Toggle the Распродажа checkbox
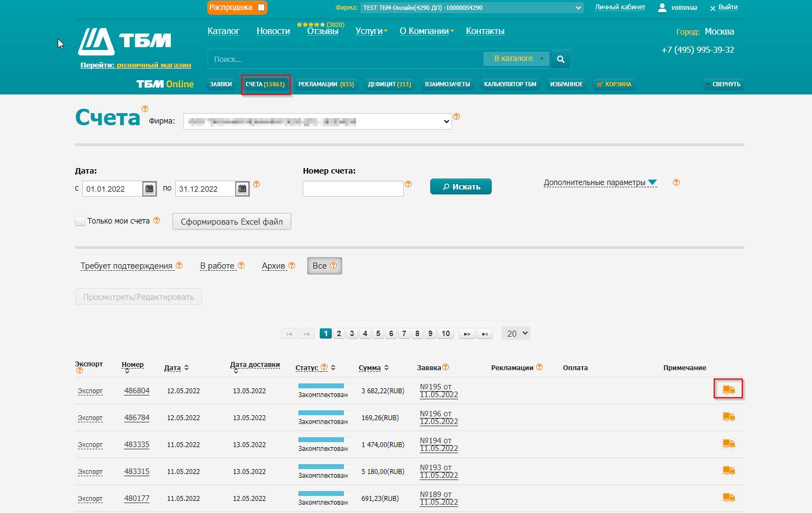The width and height of the screenshot is (812, 513). tap(262, 7)
